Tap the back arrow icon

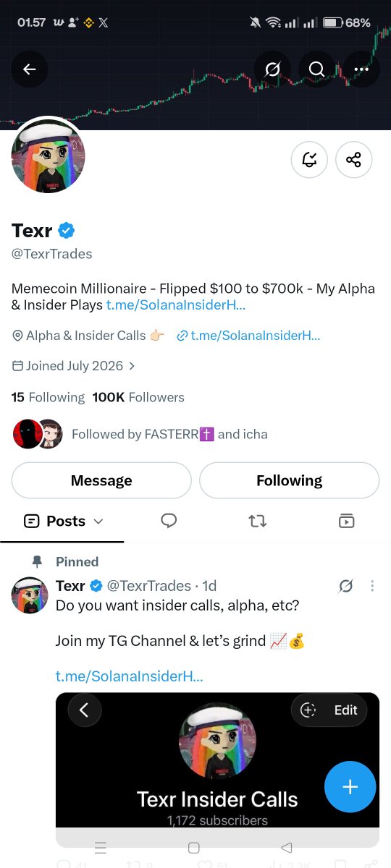tap(30, 69)
